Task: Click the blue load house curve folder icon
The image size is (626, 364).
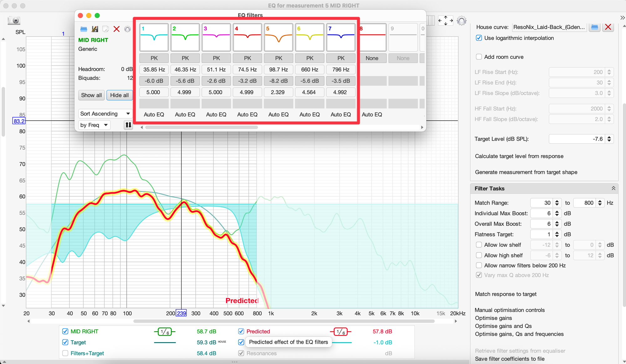Action: [x=594, y=27]
